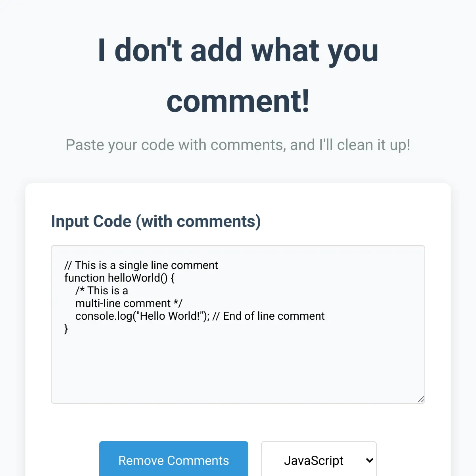Click empty space inside the input code textarea
Image resolution: width=476 pixels, height=476 pixels.
(238, 365)
